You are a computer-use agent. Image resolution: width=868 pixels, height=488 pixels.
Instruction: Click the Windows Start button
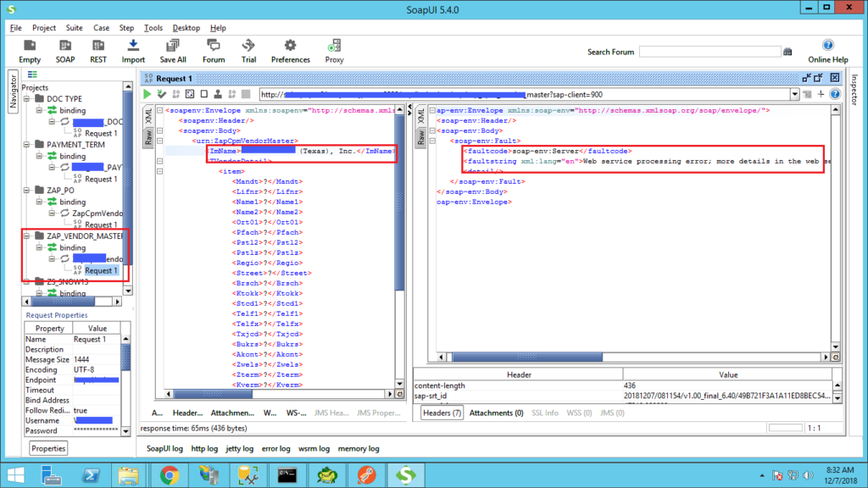click(x=15, y=475)
